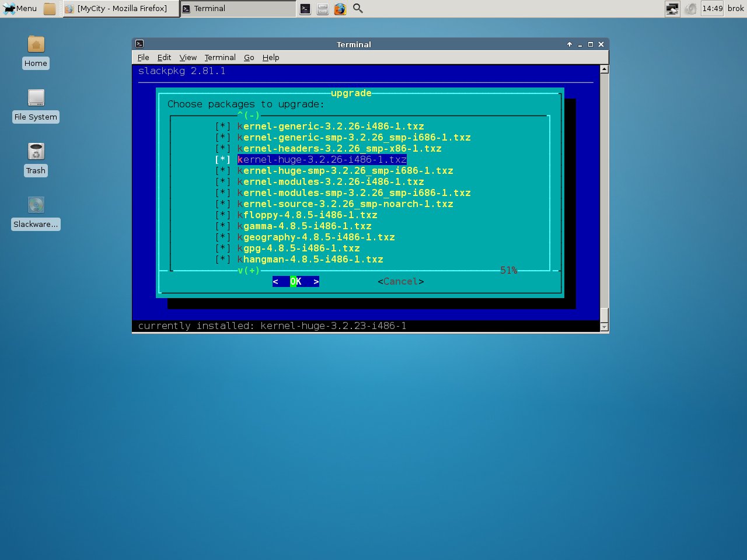The height and width of the screenshot is (560, 747).
Task: Open the File System desktop icon
Action: (x=36, y=98)
